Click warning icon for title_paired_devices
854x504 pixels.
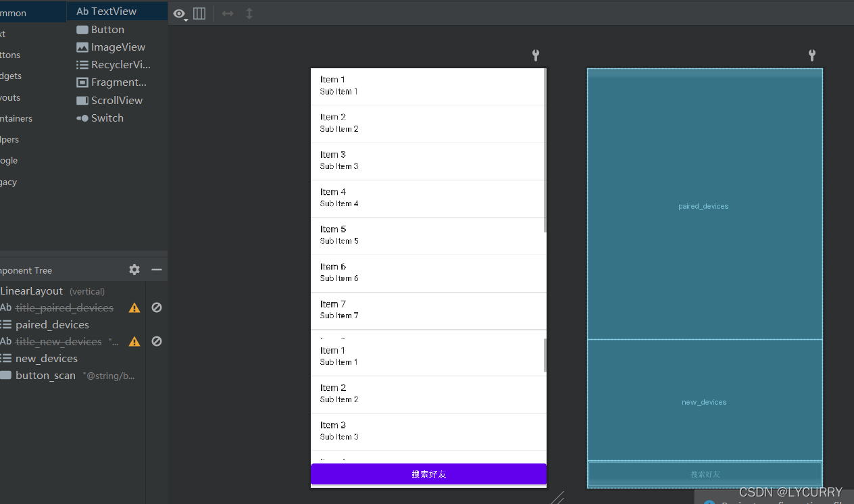134,307
